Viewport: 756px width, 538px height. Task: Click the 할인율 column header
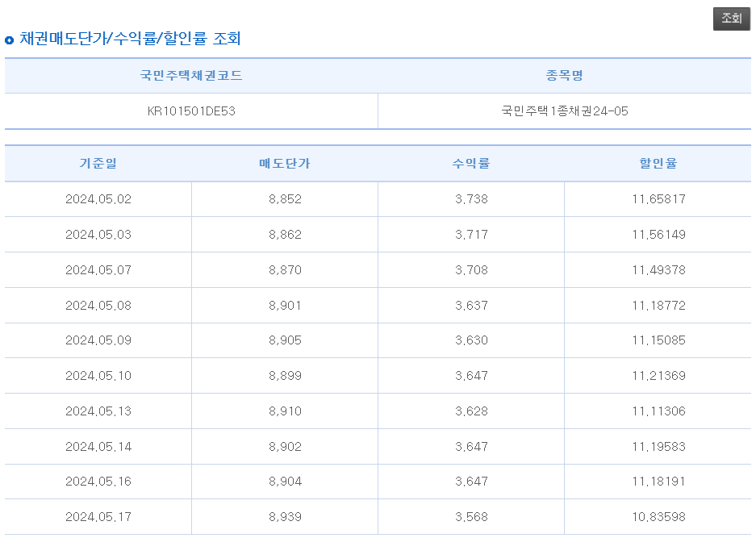(658, 163)
